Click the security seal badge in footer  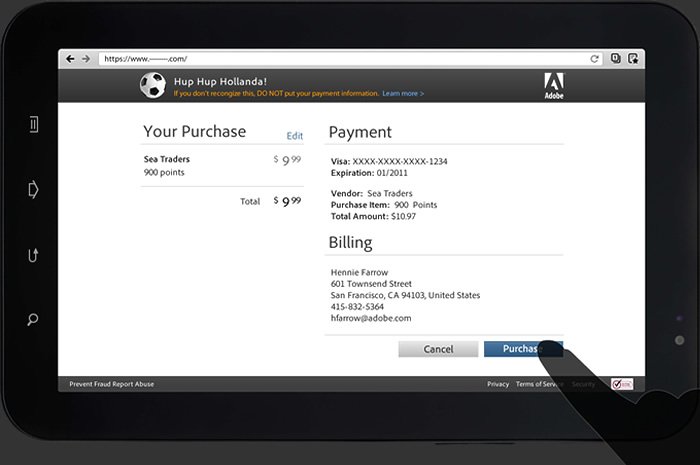pyautogui.click(x=622, y=384)
